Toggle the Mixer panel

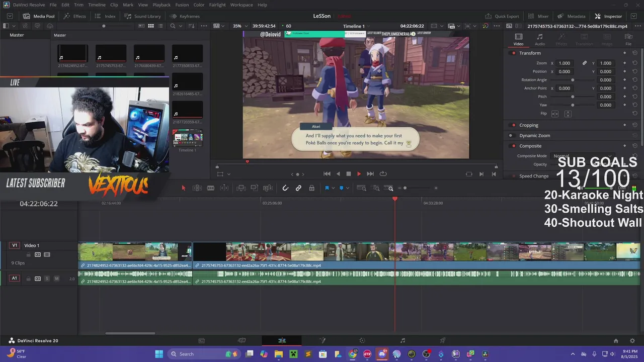coord(538,16)
